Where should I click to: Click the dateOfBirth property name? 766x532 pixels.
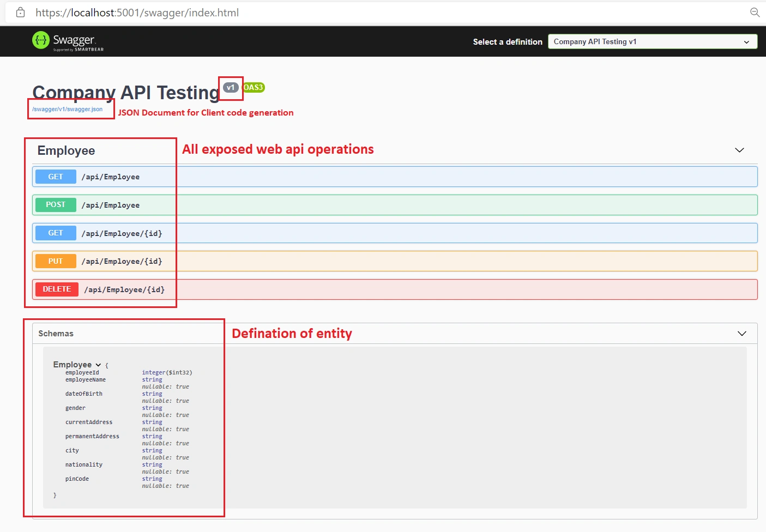(84, 394)
